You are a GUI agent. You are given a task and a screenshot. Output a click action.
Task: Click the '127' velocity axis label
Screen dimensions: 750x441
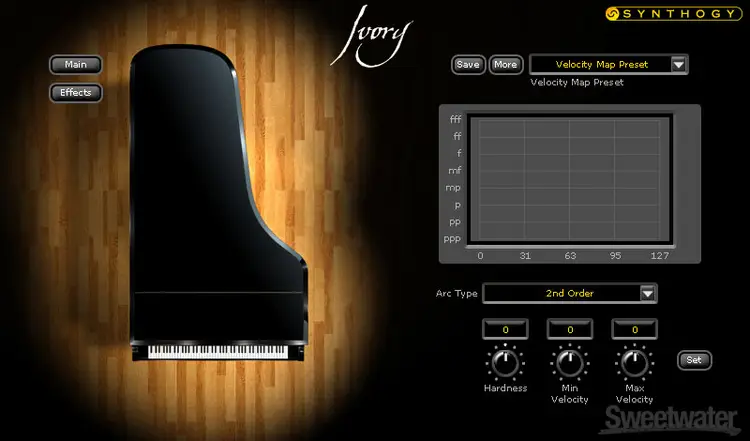660,256
